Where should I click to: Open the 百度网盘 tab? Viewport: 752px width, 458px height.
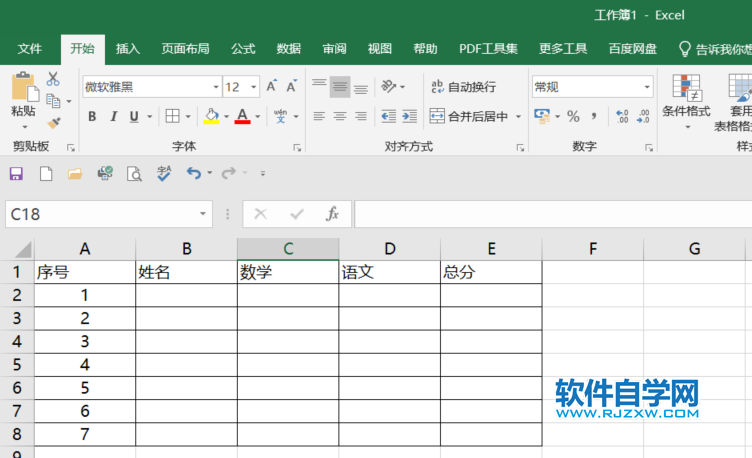633,49
